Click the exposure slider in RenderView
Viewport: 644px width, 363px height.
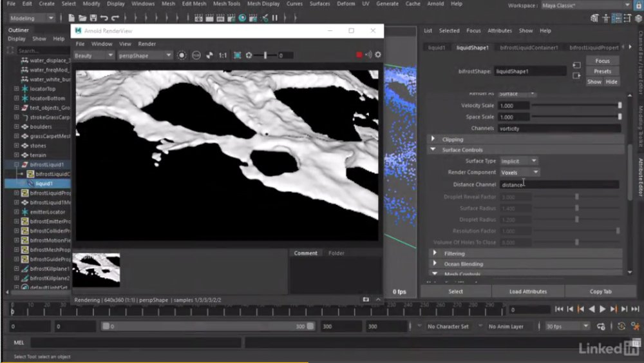(x=265, y=55)
